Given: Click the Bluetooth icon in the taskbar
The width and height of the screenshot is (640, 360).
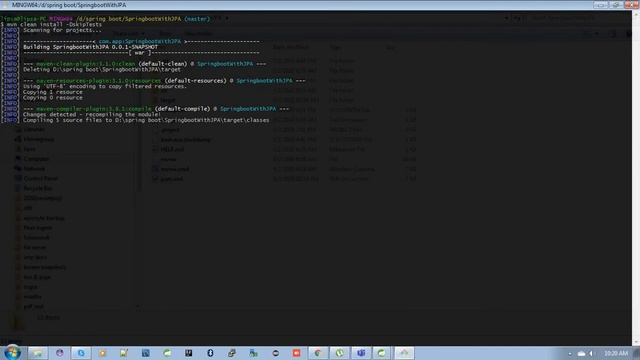Looking at the screenshot, I should coord(210,353).
